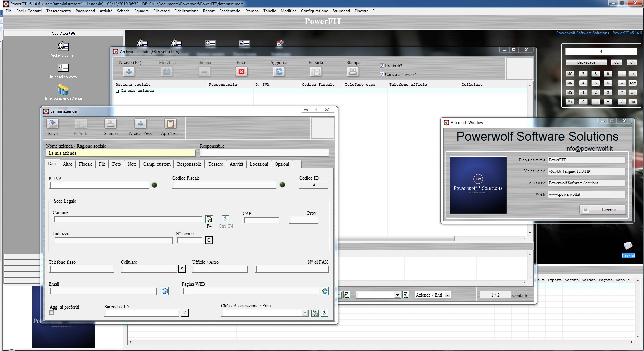Click red Esci icon in Archivio aziende
The image size is (644, 351).
[241, 72]
